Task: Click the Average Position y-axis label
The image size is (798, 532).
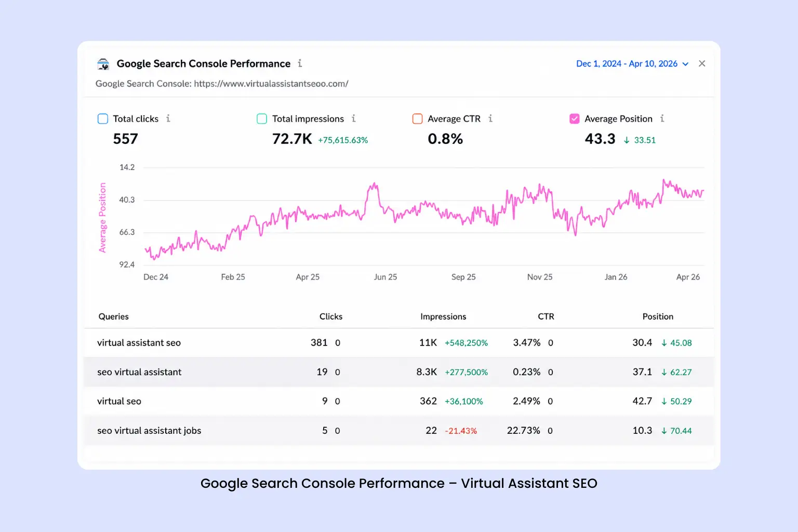Action: pyautogui.click(x=102, y=218)
